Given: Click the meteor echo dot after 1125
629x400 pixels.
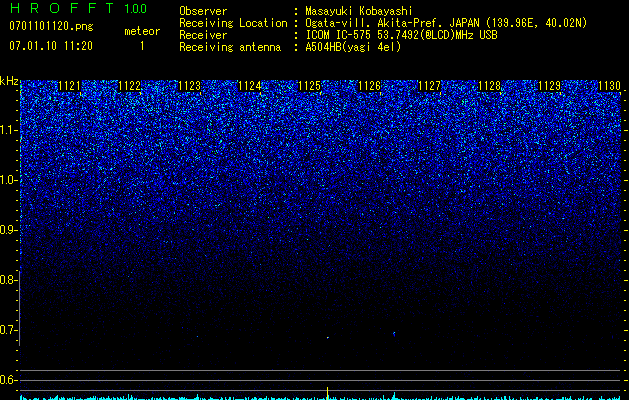Looking at the screenshot, I should tap(328, 337).
